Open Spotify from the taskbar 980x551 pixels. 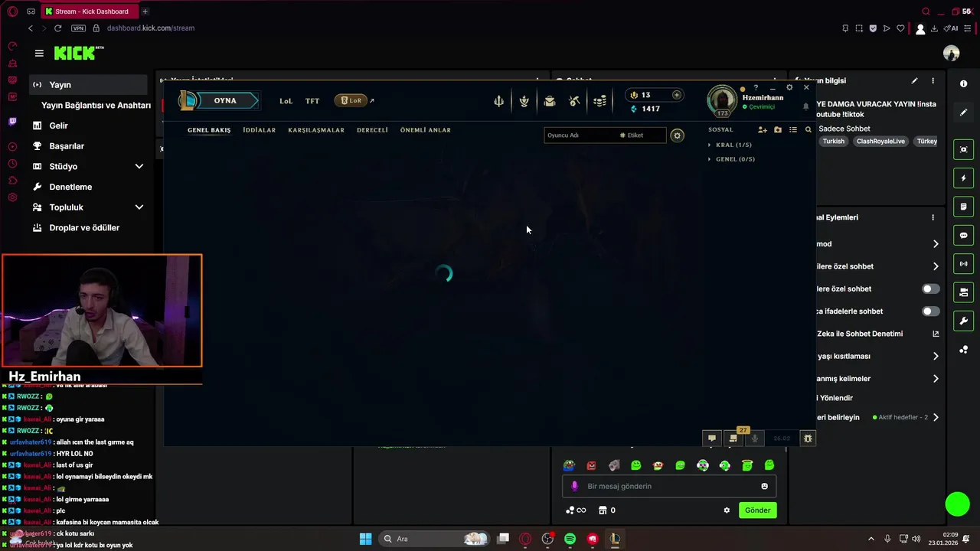570,539
